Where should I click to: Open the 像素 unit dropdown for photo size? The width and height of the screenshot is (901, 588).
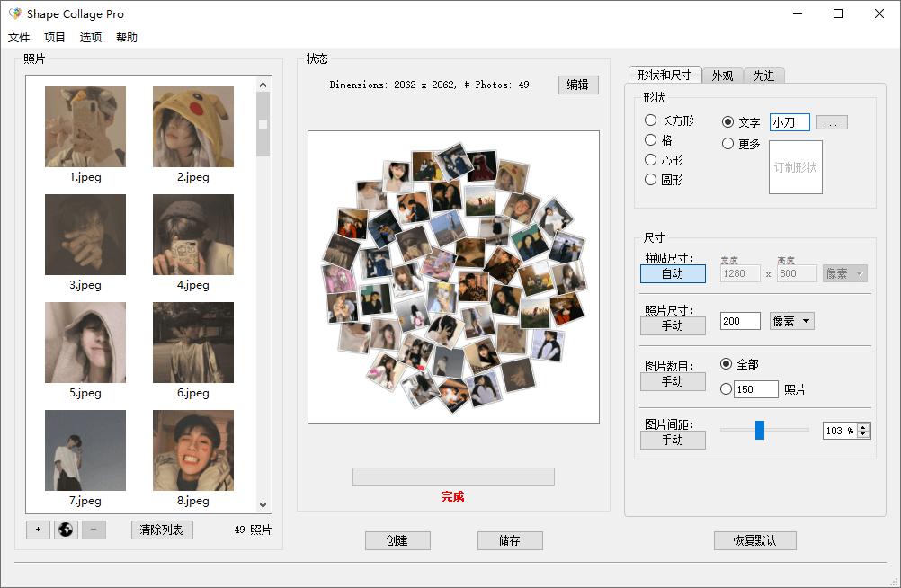click(791, 321)
